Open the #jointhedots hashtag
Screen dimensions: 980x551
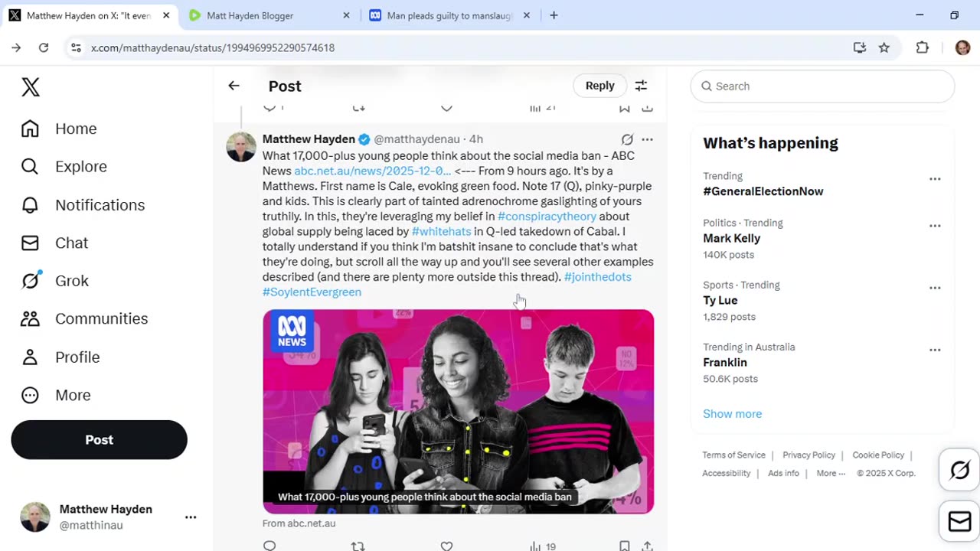coord(597,276)
